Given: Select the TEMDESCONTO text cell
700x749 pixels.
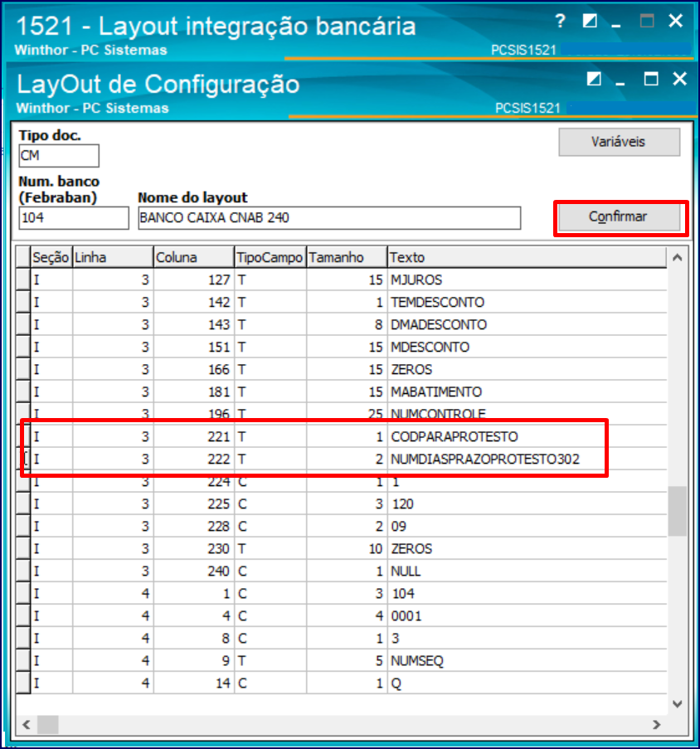Looking at the screenshot, I should click(x=527, y=303).
